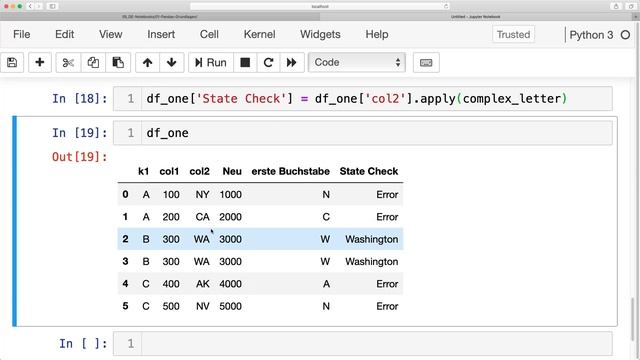
Task: Go forward with the browser forward arrow
Action: [x=39, y=6]
